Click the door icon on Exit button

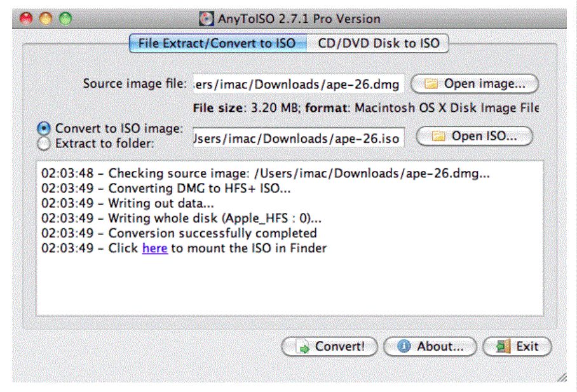pyautogui.click(x=503, y=346)
